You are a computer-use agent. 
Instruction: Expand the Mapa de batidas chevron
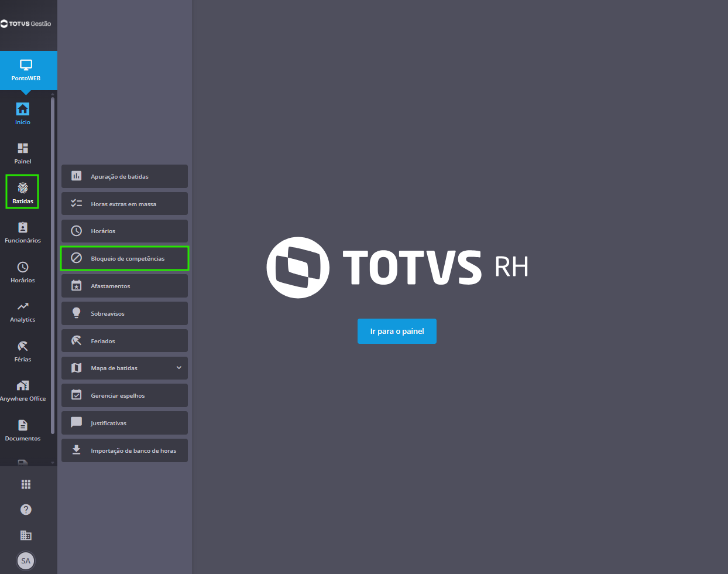[179, 368]
